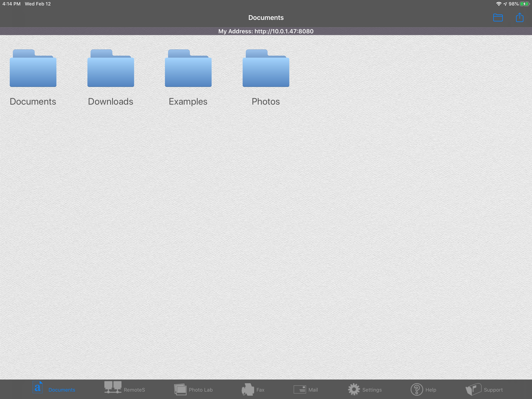532x399 pixels.
Task: Tap the share/export icon in header
Action: pyautogui.click(x=520, y=17)
